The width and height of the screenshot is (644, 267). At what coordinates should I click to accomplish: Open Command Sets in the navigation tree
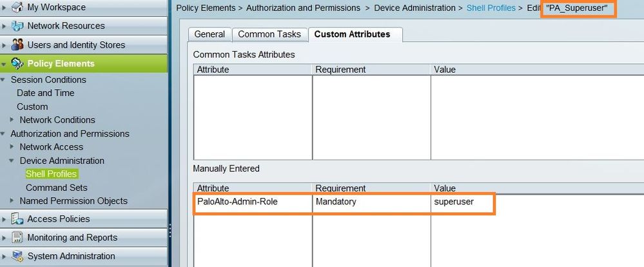click(57, 188)
